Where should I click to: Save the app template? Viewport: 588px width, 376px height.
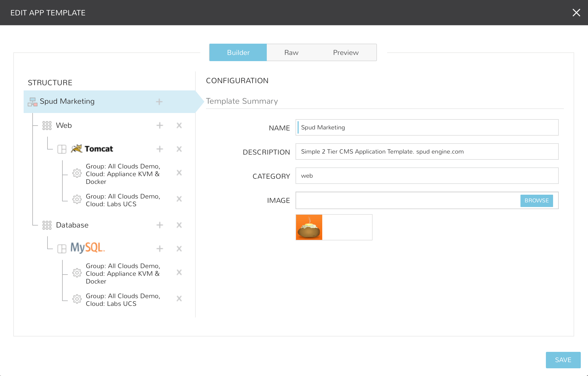563,360
